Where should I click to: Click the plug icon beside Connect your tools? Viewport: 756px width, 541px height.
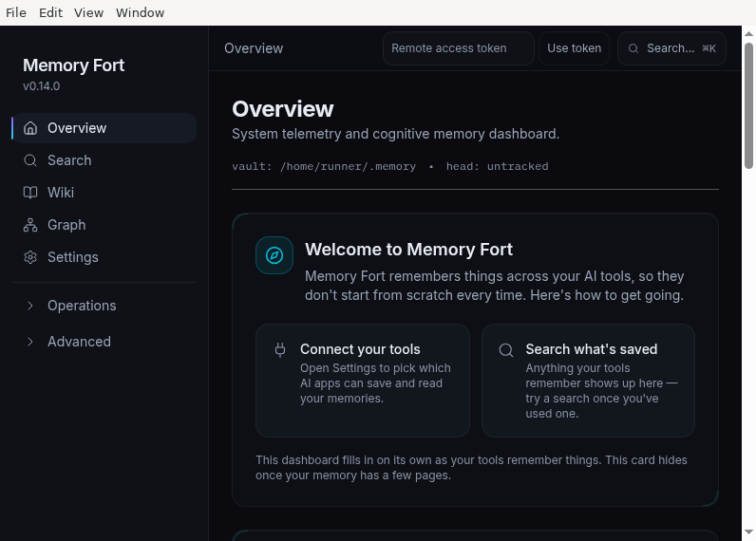point(280,349)
